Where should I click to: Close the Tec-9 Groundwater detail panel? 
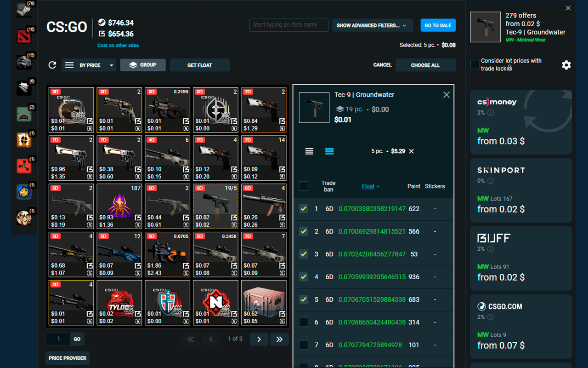pyautogui.click(x=446, y=94)
